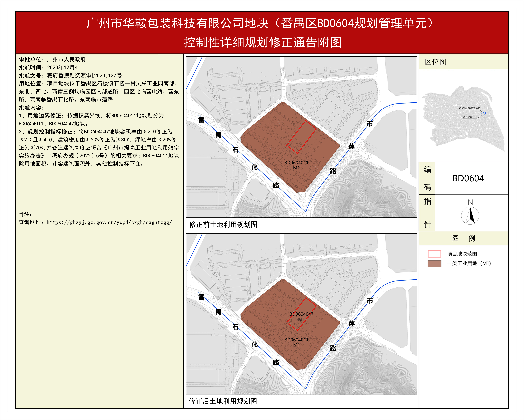Click BD0604011 label in upper map
The width and height of the screenshot is (524, 420).
[296, 163]
